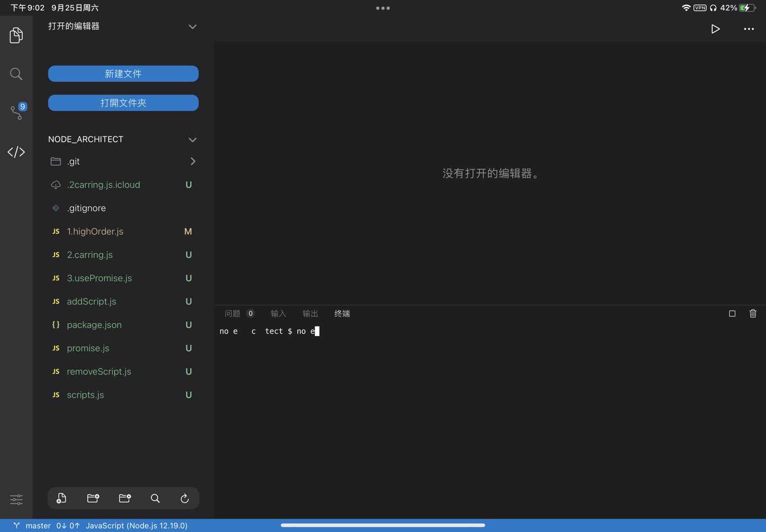Screen dimensions: 766x532
Task: Open settings with the sliders icon at bottom left
Action: tap(16, 499)
